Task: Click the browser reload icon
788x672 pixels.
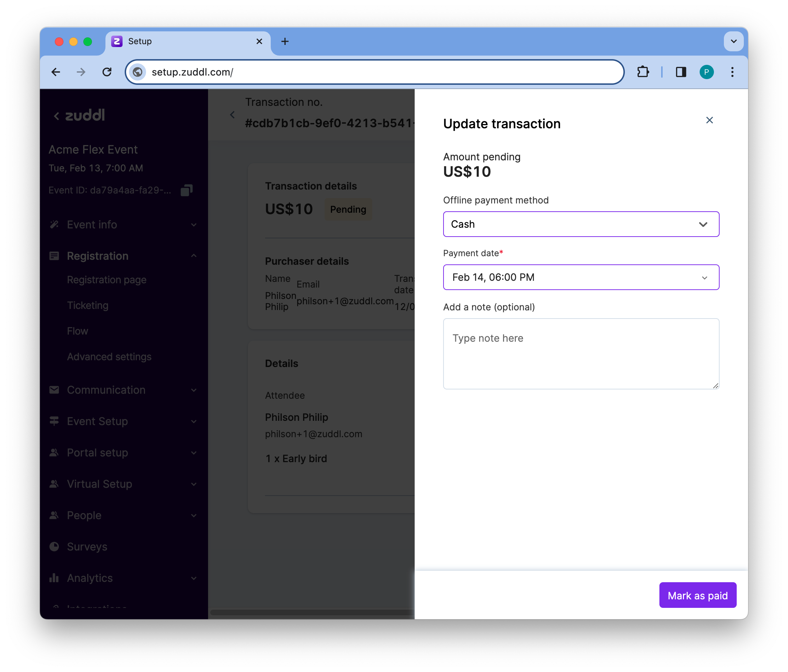Action: pos(107,72)
